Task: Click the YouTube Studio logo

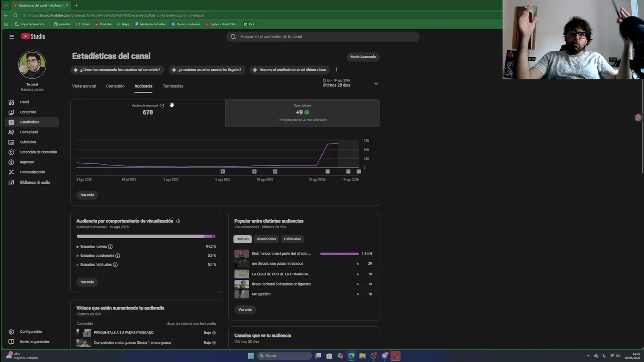Action: click(33, 36)
